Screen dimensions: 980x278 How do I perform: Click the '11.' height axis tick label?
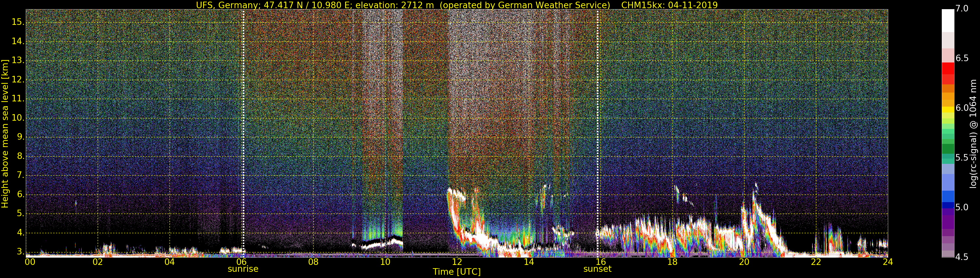(18, 99)
